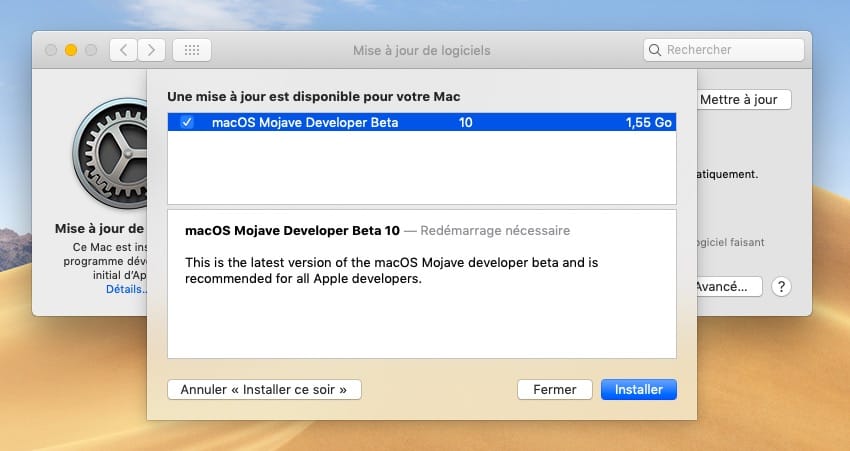Click the magnifying glass search icon
Screen dimensions: 850x451
click(x=655, y=50)
